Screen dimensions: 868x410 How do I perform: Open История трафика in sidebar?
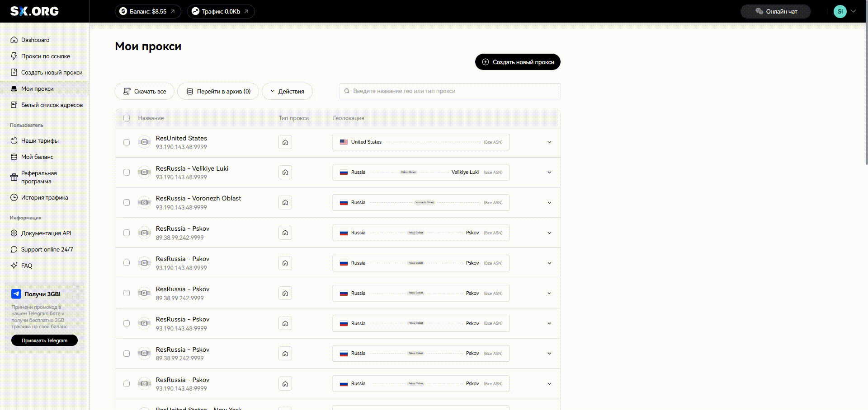coord(44,197)
